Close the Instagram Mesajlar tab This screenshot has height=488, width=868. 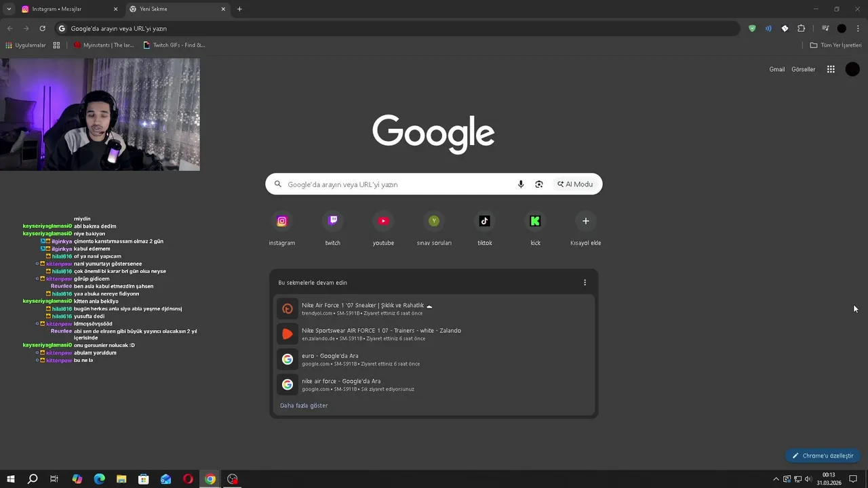(x=115, y=9)
